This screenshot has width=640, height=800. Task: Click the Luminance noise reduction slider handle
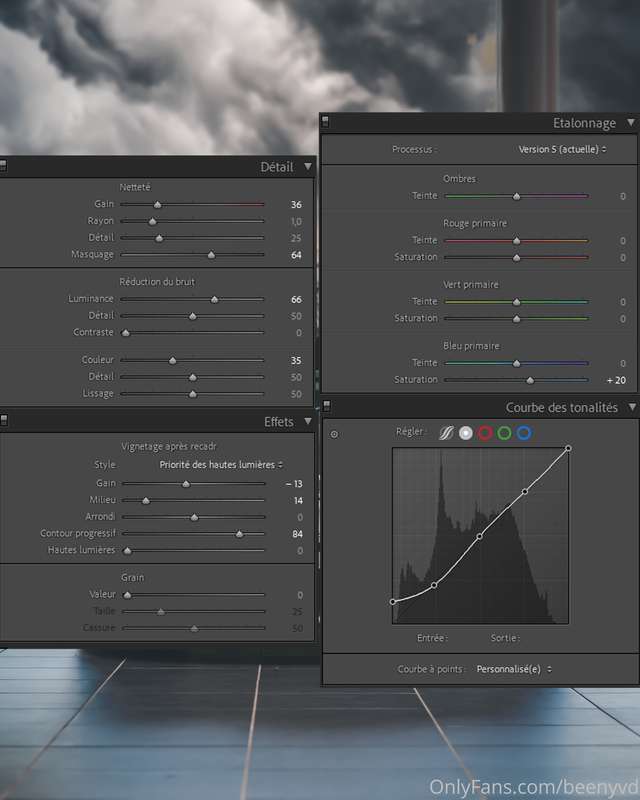coord(214,299)
